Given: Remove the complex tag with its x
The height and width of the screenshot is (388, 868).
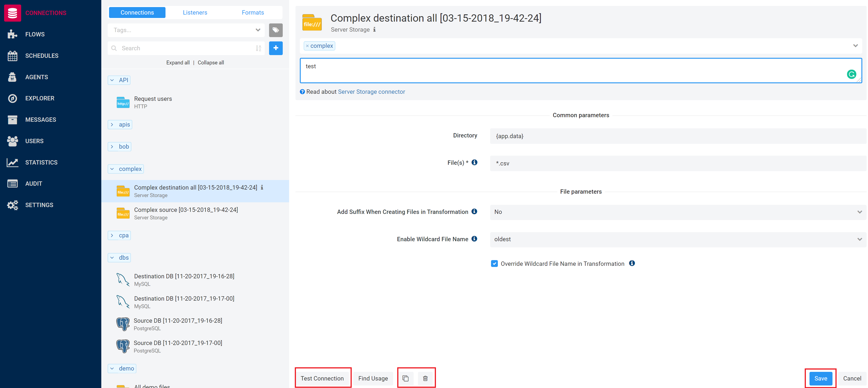Looking at the screenshot, I should pyautogui.click(x=307, y=46).
